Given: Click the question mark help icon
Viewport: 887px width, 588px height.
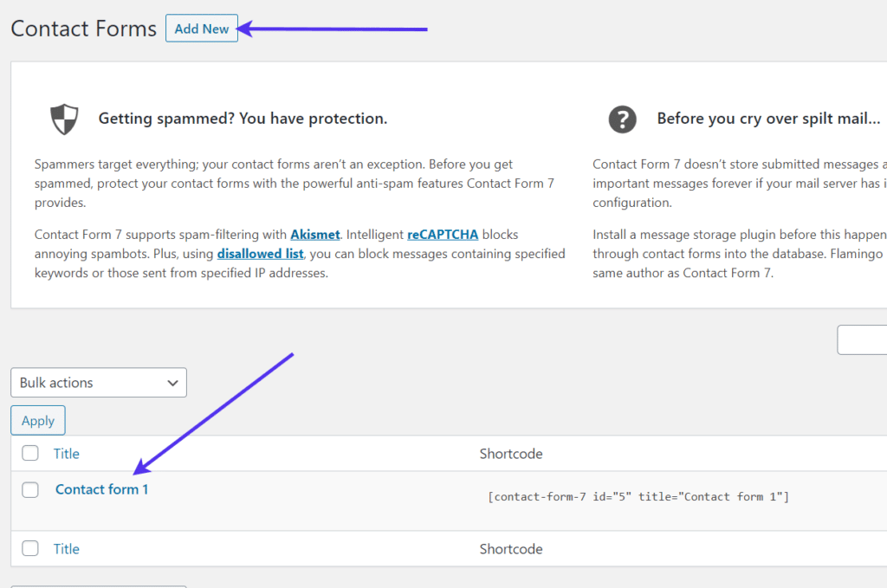Looking at the screenshot, I should pos(623,120).
